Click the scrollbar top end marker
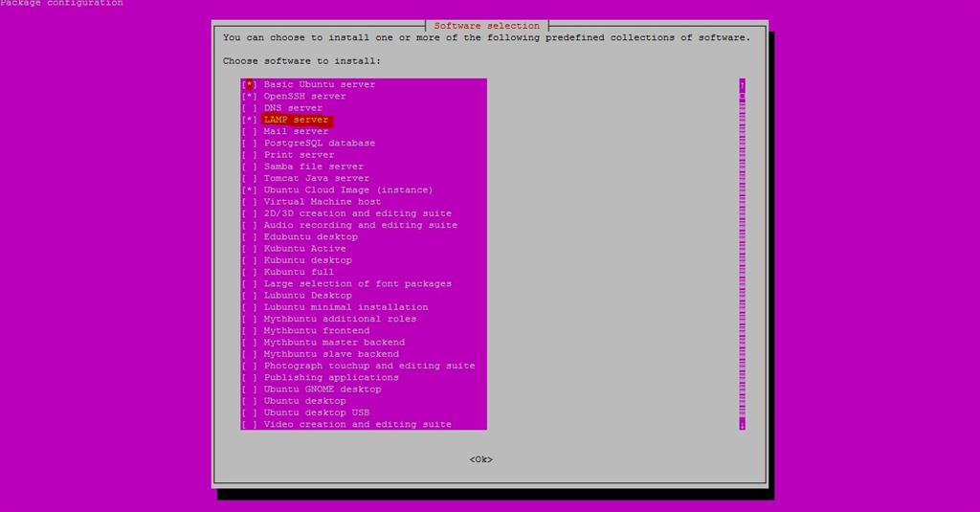The height and width of the screenshot is (512, 980). pyautogui.click(x=742, y=84)
